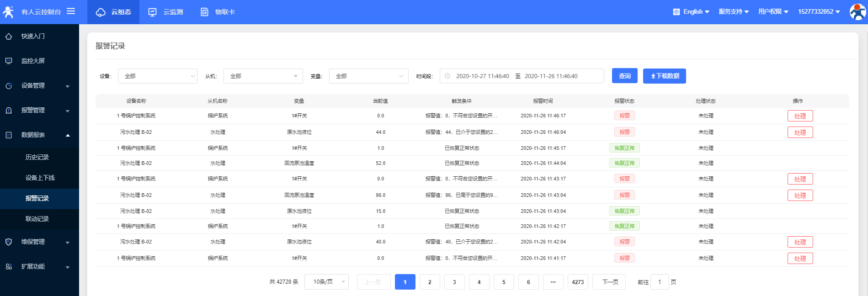Image resolution: width=868 pixels, height=296 pixels.
Task: Click 处理 for the 11:43:17 alarm
Action: [x=800, y=179]
